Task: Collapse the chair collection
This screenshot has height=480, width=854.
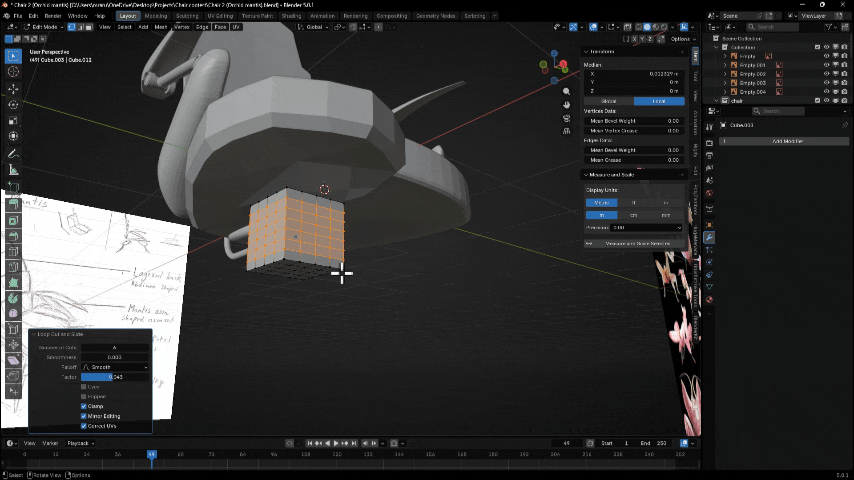Action: point(717,101)
